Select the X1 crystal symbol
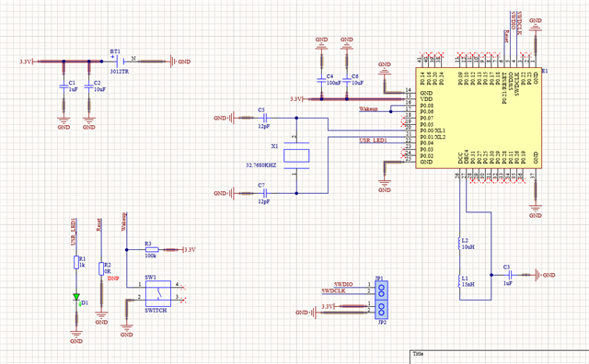 pyautogui.click(x=296, y=155)
